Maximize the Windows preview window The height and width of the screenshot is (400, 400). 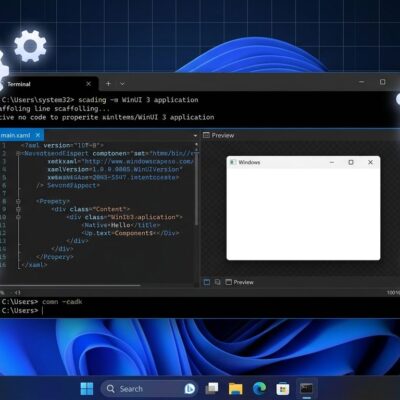[x=351, y=162]
